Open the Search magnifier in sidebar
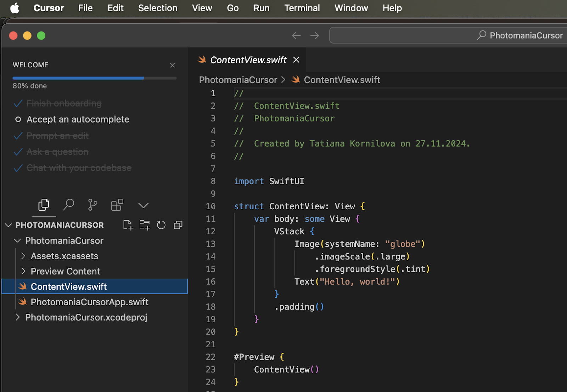 (68, 205)
